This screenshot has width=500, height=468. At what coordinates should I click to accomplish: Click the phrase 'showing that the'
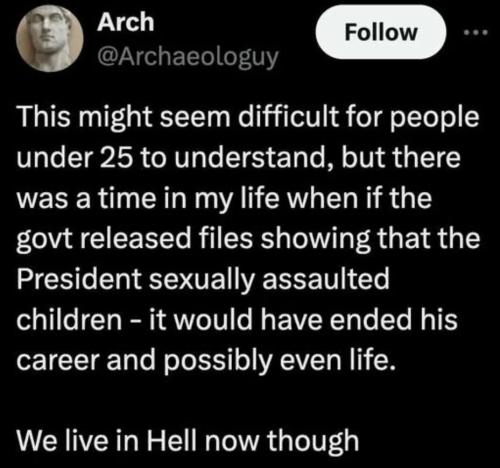pyautogui.click(x=370, y=240)
